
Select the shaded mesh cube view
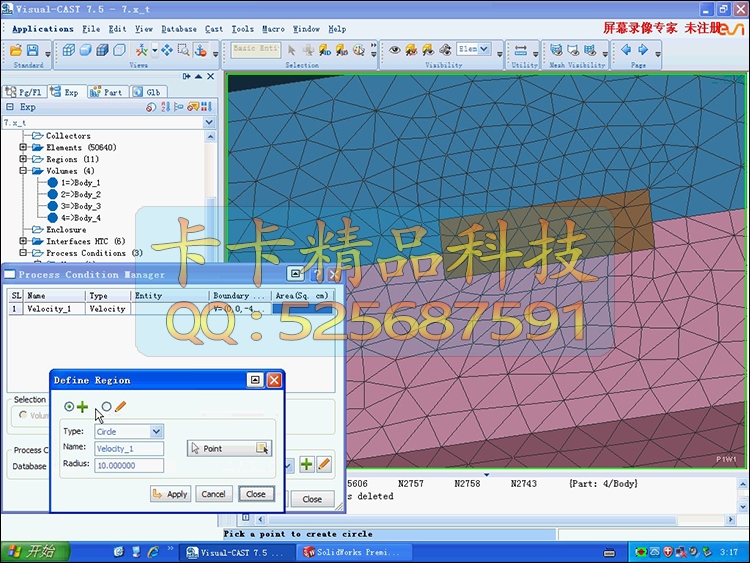pyautogui.click(x=102, y=50)
